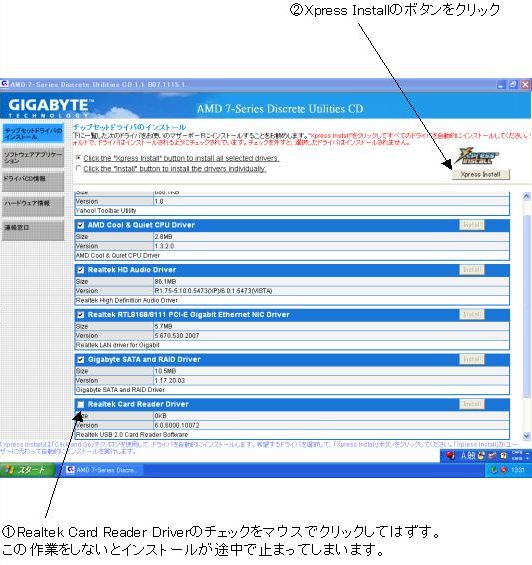The width and height of the screenshot is (532, 565).
Task: Click the 10.5MB size value
Action: click(x=165, y=371)
